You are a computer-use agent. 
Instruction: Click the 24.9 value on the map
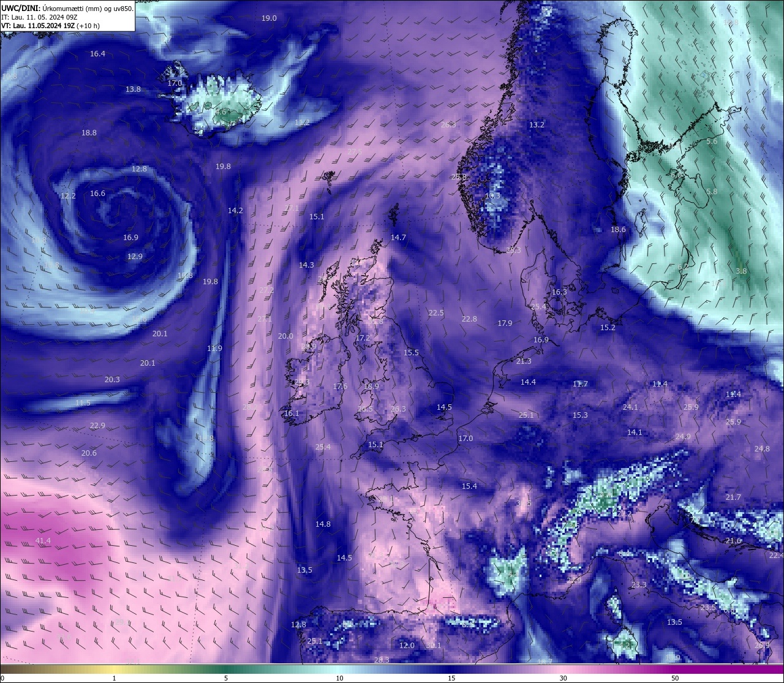pyautogui.click(x=683, y=437)
